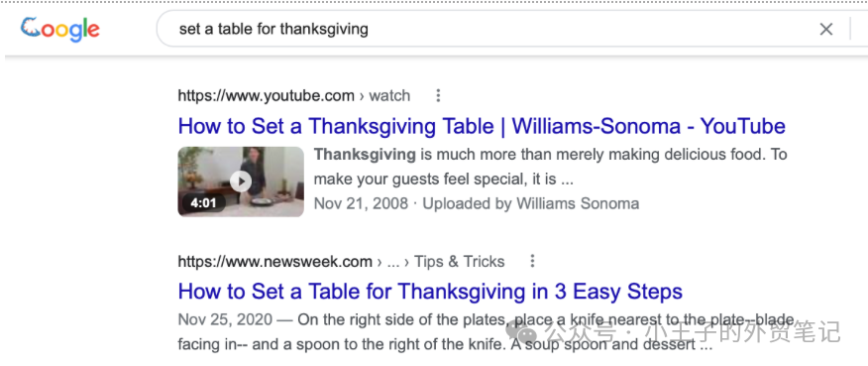Open the three-dot menu for the YouTube result

click(438, 96)
